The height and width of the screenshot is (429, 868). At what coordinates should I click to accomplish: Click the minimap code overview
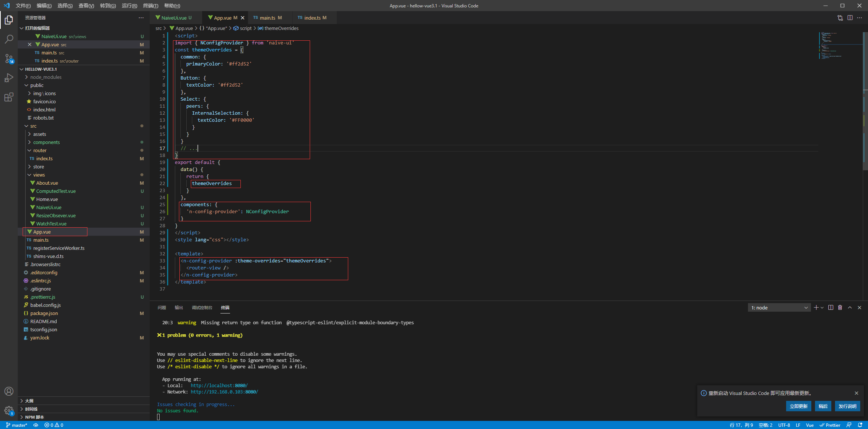[840, 46]
